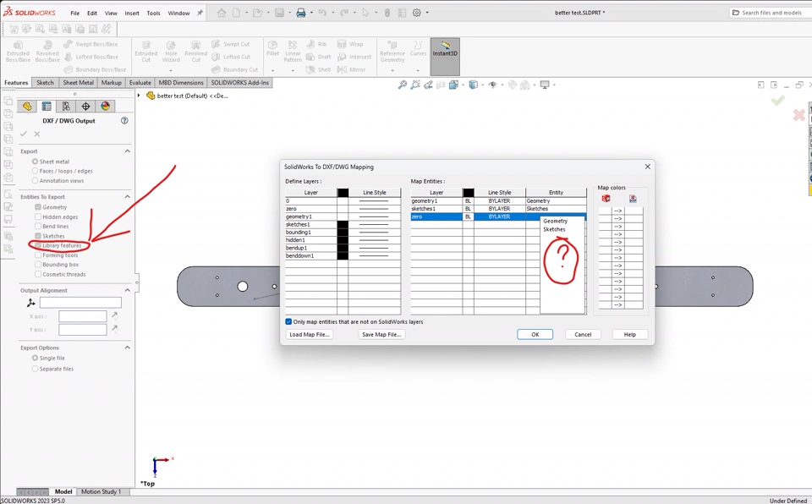Click the Print icon
The height and width of the screenshot is (504, 812).
[301, 13]
